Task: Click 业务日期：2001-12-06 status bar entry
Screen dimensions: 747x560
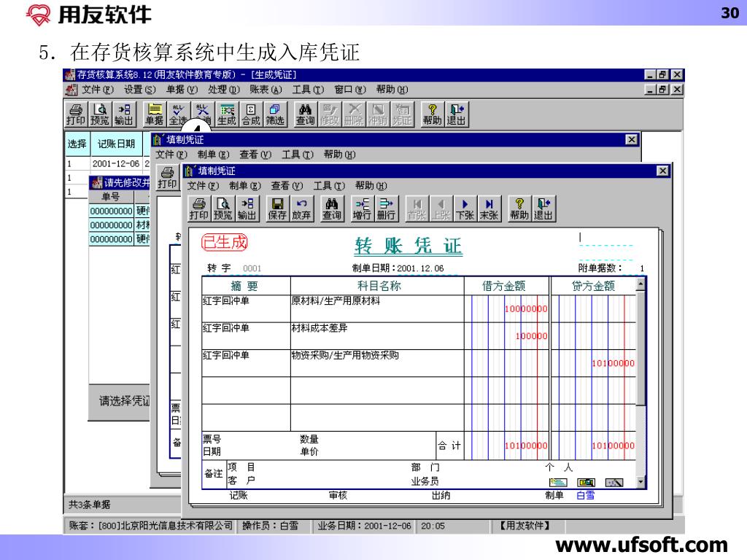Action: pos(365,526)
